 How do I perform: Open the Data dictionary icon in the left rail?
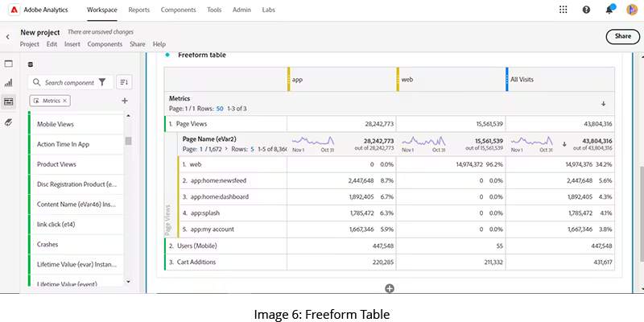click(x=8, y=122)
